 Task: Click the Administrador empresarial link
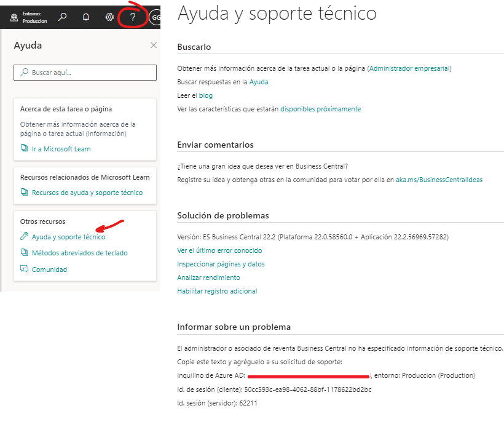click(x=409, y=68)
